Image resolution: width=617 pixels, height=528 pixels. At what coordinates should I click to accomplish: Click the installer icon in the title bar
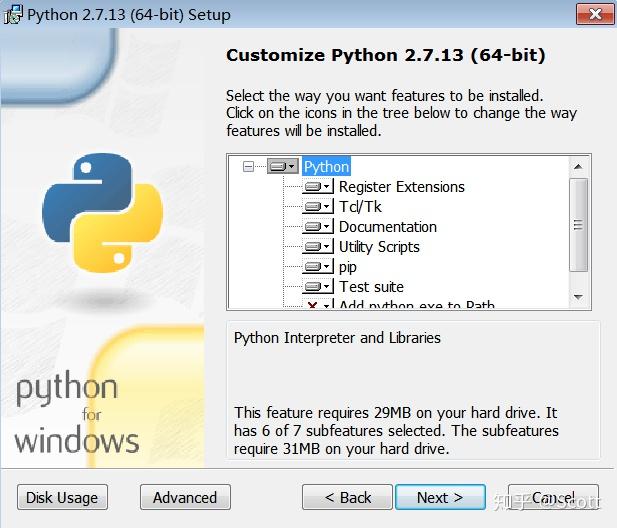[14, 15]
